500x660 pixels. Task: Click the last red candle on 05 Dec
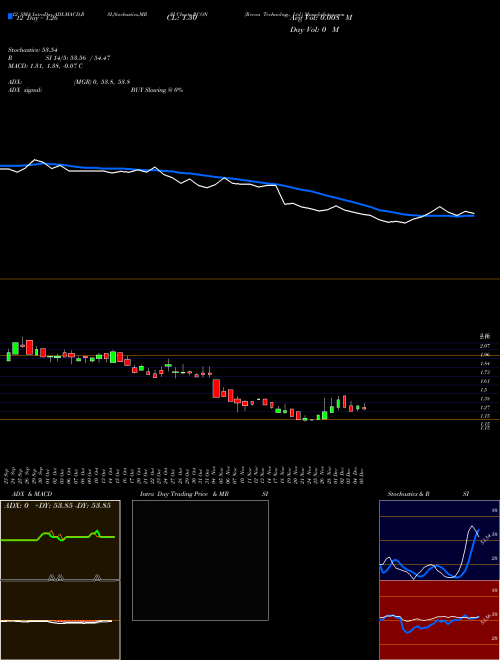point(364,408)
